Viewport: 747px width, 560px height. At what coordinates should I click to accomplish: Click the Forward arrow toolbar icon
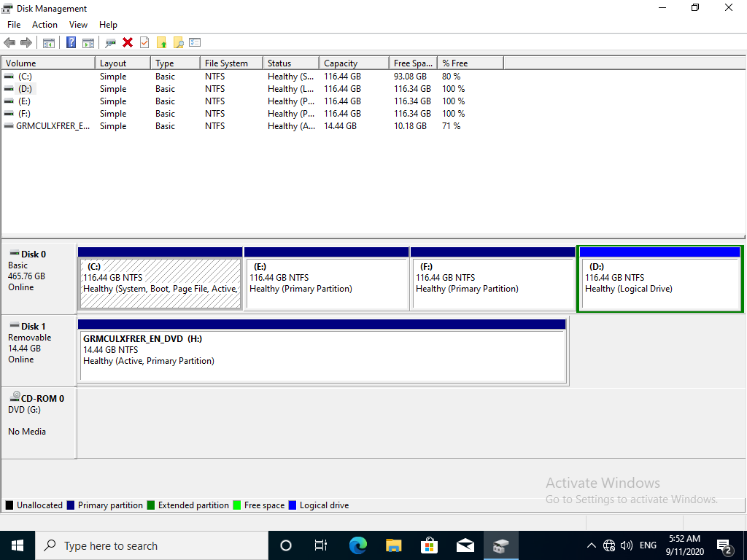[26, 43]
